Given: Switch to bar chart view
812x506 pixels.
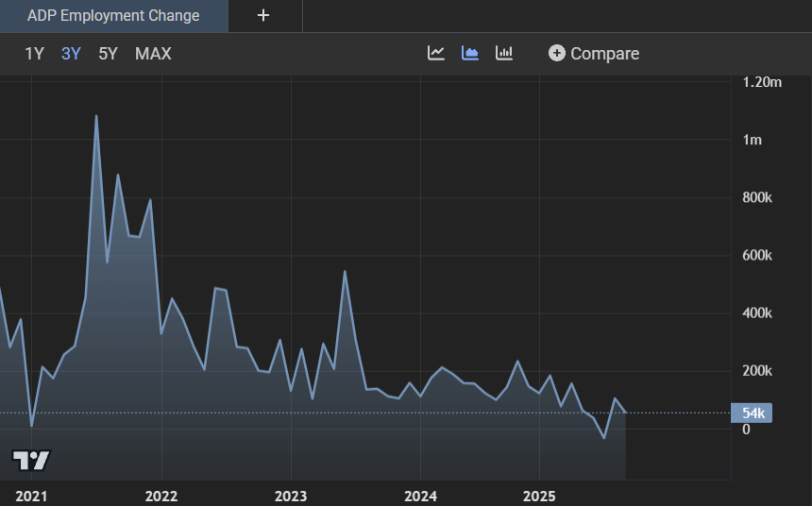Looking at the screenshot, I should pyautogui.click(x=504, y=53).
